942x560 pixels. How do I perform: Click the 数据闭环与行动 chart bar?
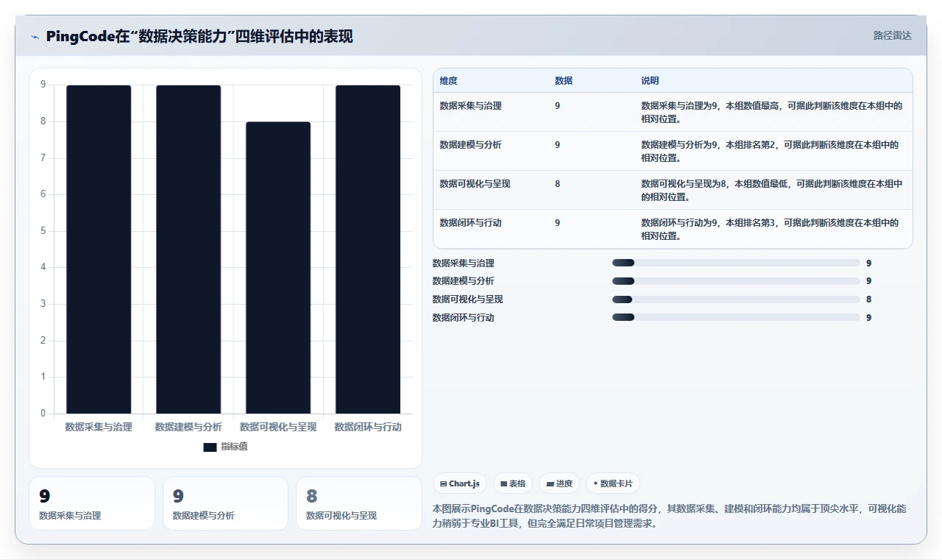tap(368, 249)
